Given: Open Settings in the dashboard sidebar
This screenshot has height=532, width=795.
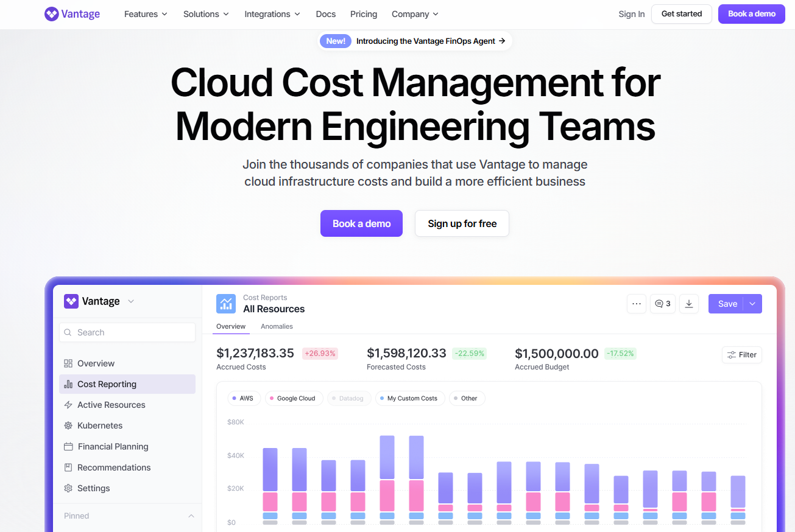Looking at the screenshot, I should point(93,488).
